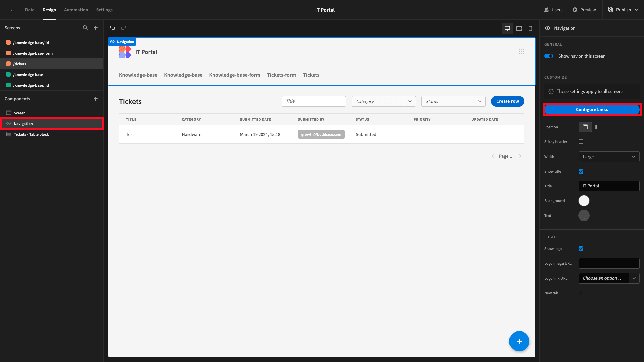644x362 pixels.
Task: Click the Preview button
Action: point(584,10)
